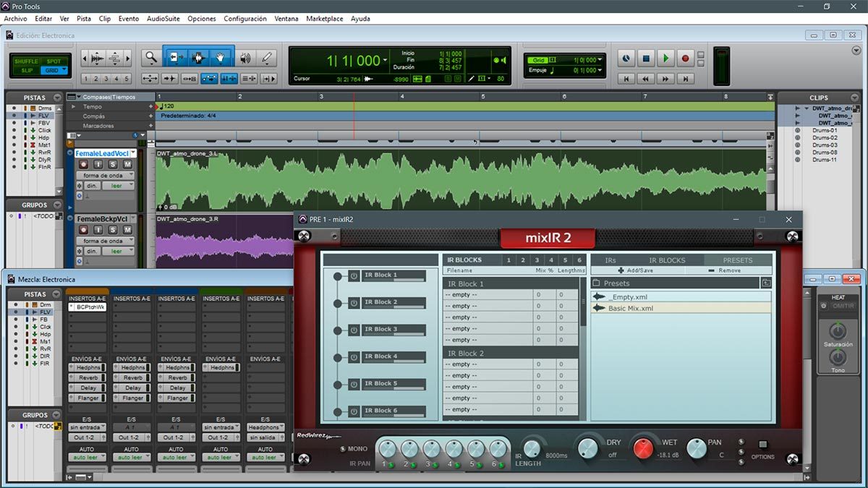Image resolution: width=868 pixels, height=488 pixels.
Task: Toggle Link Timeline and Edit Selection
Action: [x=229, y=79]
